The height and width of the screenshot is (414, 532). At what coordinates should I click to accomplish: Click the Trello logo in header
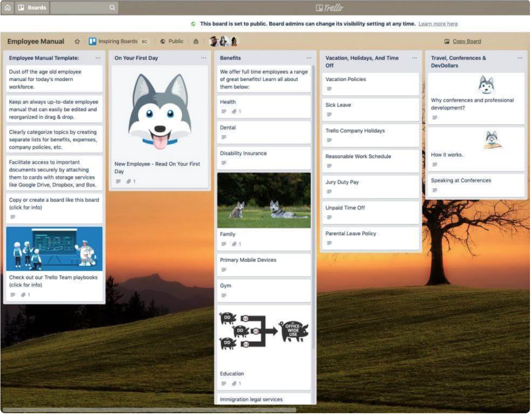(329, 7)
